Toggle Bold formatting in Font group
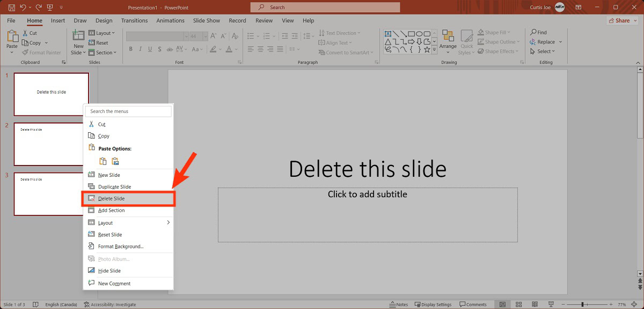This screenshot has height=309, width=644. coord(130,49)
